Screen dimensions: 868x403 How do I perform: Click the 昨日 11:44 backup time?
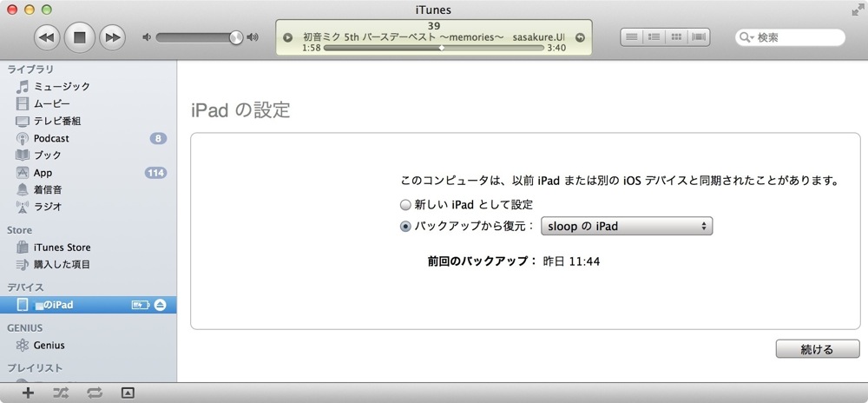click(x=571, y=261)
